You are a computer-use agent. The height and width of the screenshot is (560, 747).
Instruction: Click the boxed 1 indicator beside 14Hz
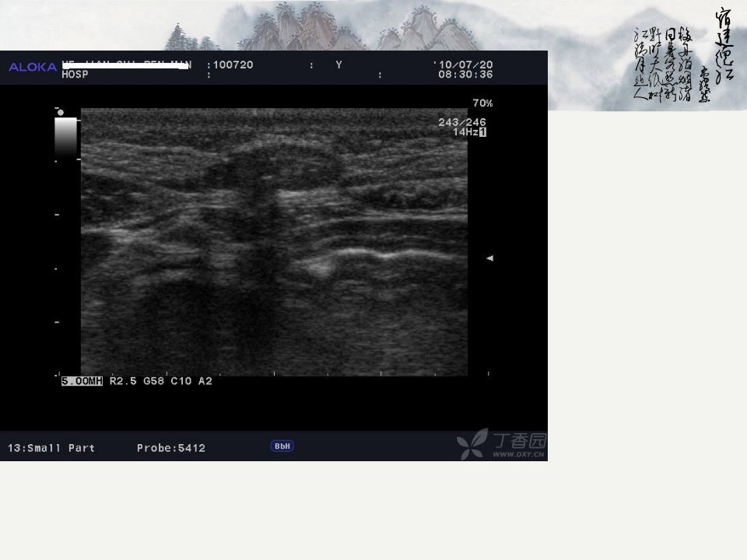[482, 132]
